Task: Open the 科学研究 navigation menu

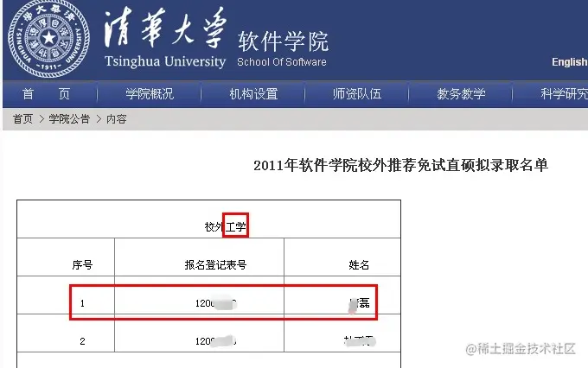Action: pyautogui.click(x=564, y=93)
